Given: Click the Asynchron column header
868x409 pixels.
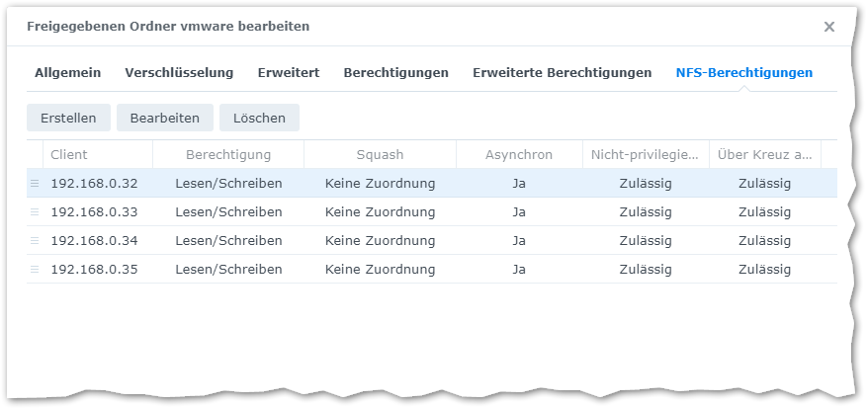Looking at the screenshot, I should tap(519, 154).
